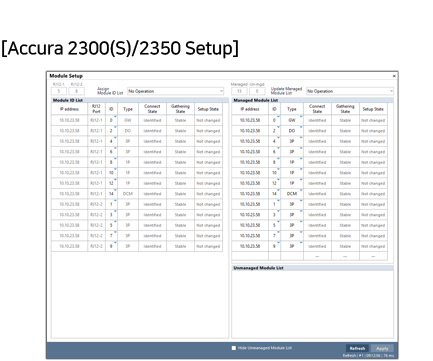Open the Assign Module ID List dropdown

coord(175,91)
